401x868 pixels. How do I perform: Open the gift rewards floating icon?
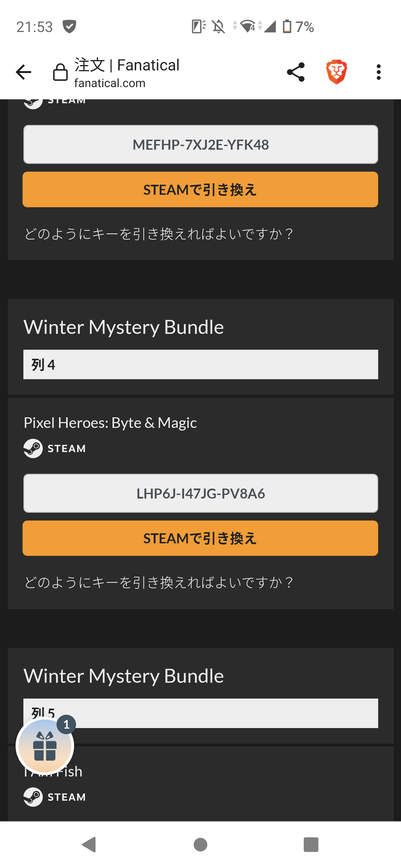45,746
